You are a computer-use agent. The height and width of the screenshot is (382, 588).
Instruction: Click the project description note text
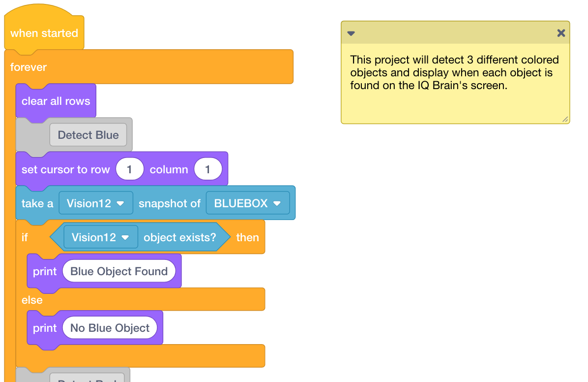click(454, 73)
